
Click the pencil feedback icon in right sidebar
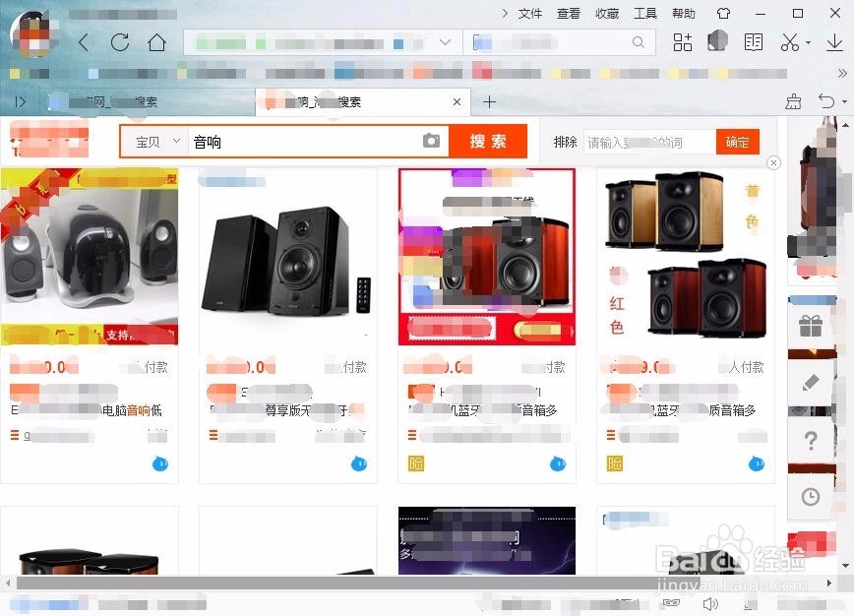[811, 383]
